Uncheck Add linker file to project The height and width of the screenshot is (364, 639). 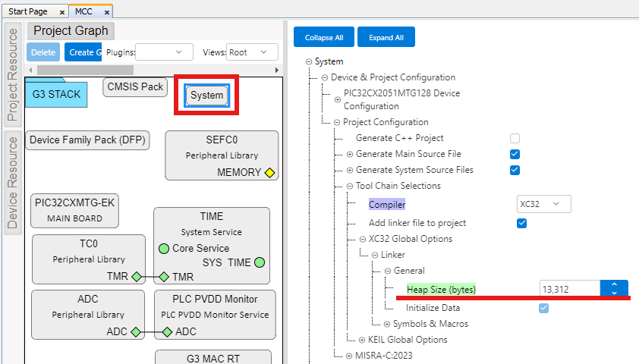click(521, 223)
